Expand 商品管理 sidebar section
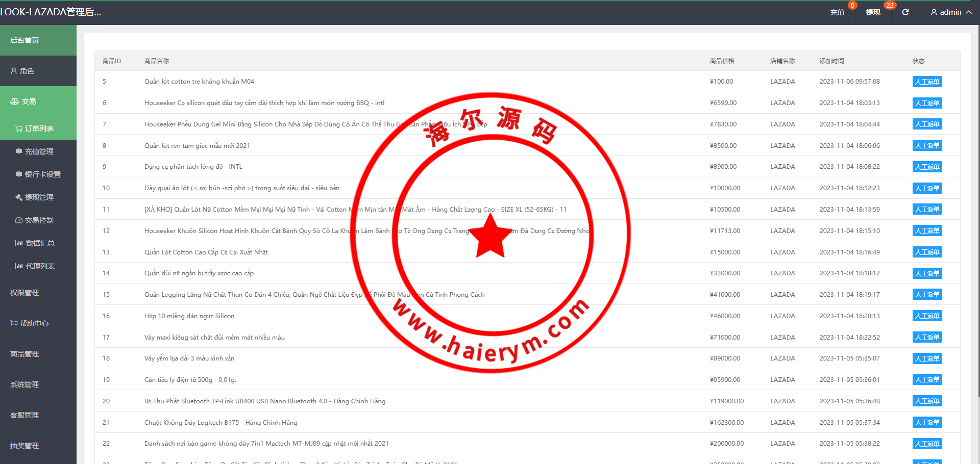Screen dimensions: 980x464 pos(24,354)
